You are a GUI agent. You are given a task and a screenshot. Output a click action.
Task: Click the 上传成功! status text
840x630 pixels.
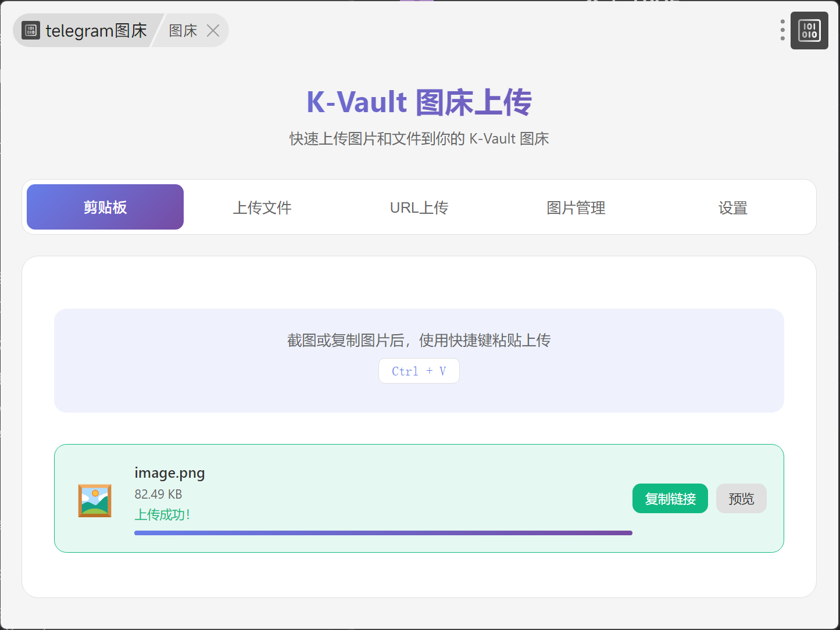162,514
